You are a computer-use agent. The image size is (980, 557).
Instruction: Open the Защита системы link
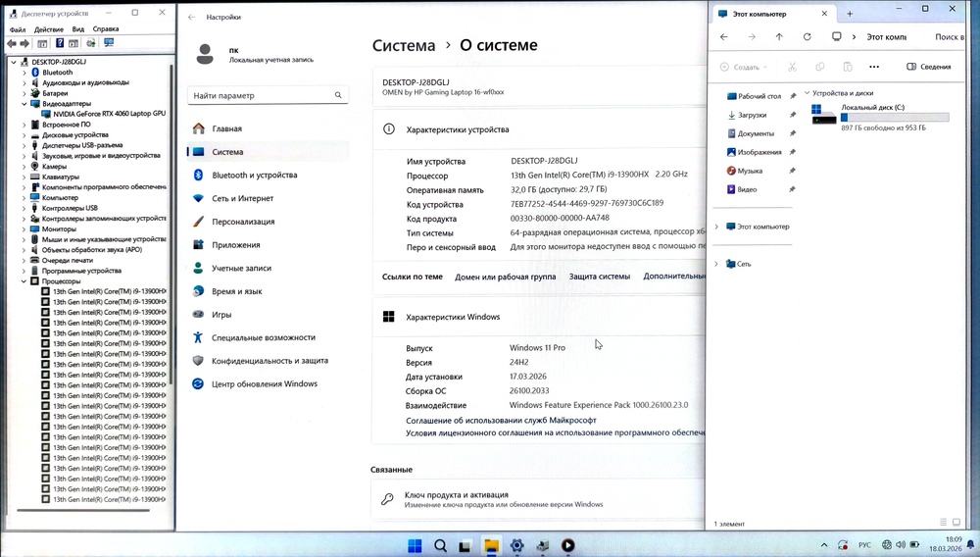click(600, 277)
